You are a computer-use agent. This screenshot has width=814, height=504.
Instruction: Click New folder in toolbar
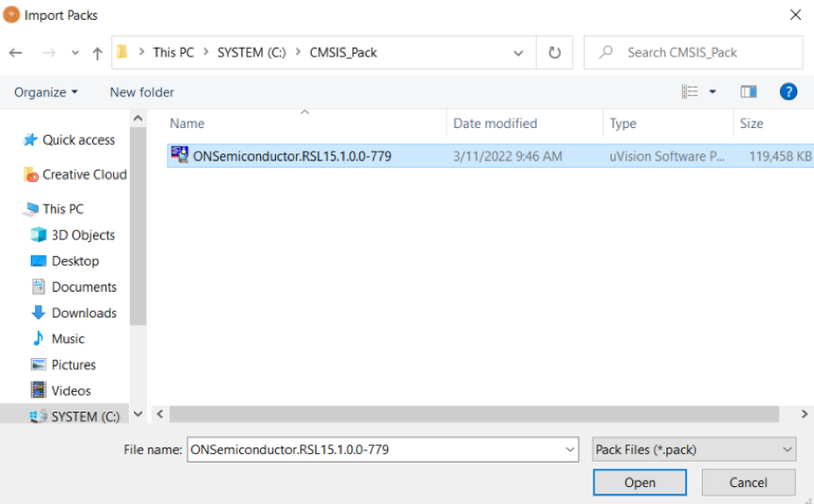(x=141, y=92)
